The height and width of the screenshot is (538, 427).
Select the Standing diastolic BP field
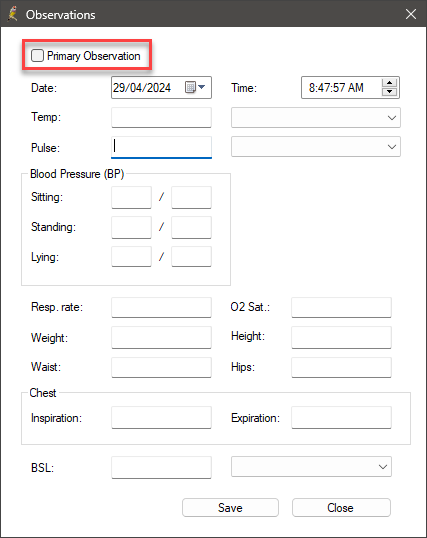(x=191, y=227)
